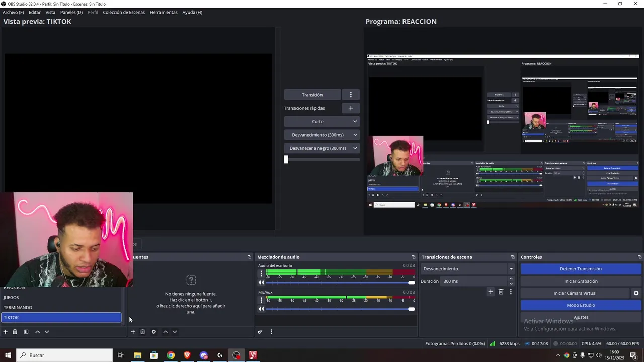Add a new source with plus icon
The width and height of the screenshot is (644, 362).
133,332
